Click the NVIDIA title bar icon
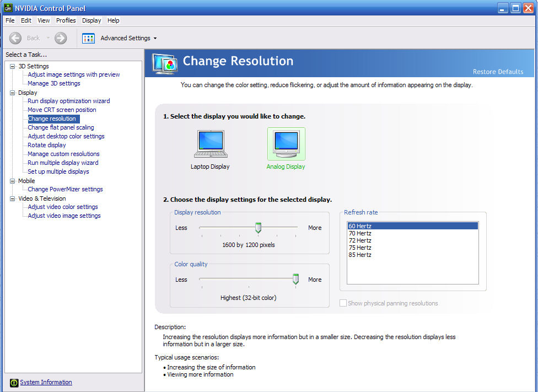Screen dimensions: 538x392 click(x=8, y=8)
